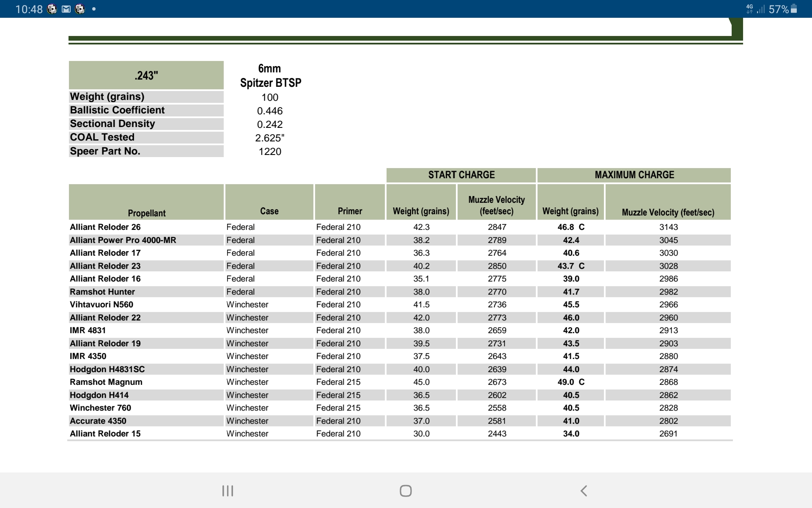Tap the START CHARGE header

(x=461, y=175)
